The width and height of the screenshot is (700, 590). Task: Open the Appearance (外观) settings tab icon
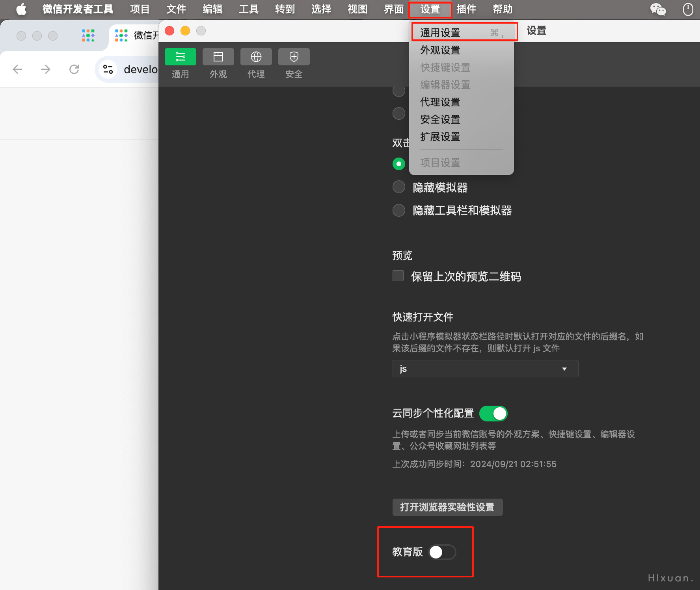click(x=218, y=57)
